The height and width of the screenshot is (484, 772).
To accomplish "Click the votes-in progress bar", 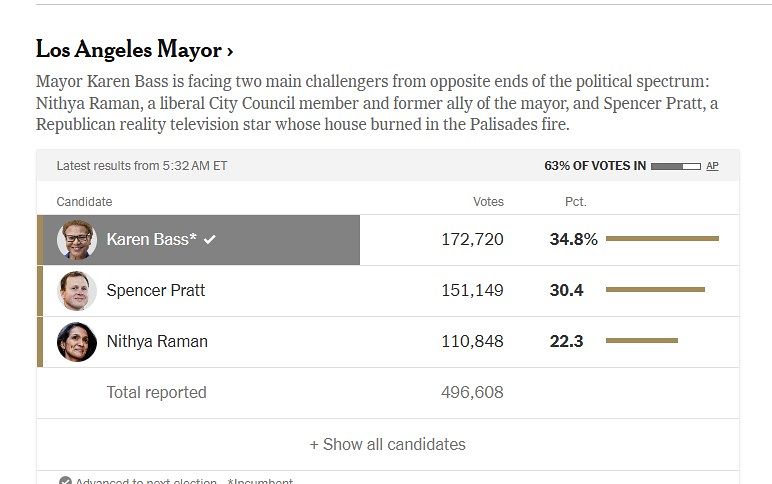I will pyautogui.click(x=676, y=166).
